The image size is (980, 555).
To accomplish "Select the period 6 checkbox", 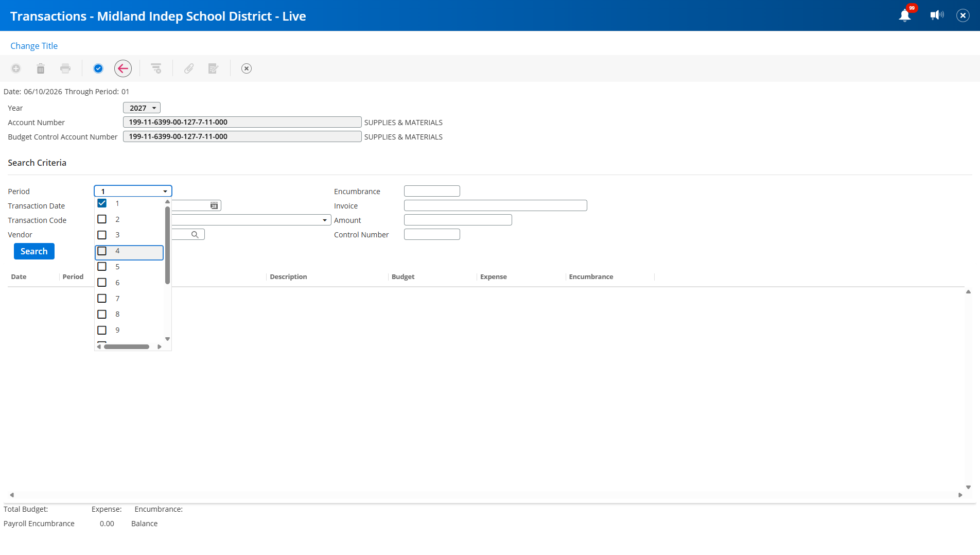I will click(x=102, y=283).
